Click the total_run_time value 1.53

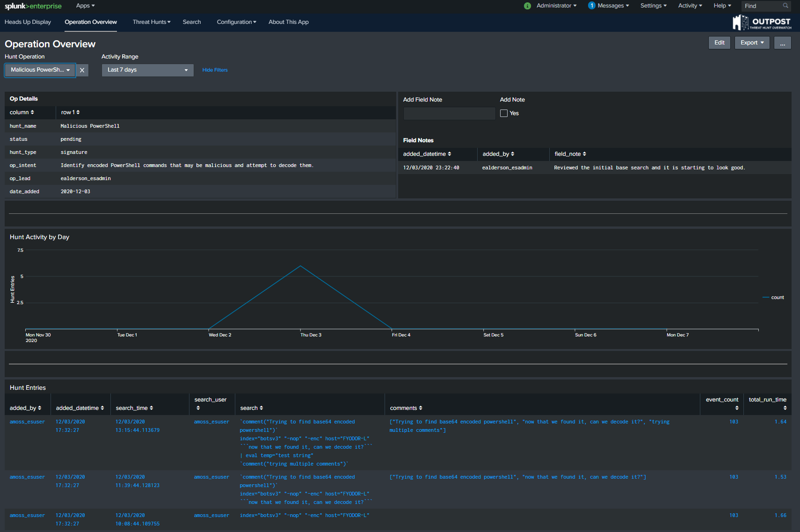point(780,477)
